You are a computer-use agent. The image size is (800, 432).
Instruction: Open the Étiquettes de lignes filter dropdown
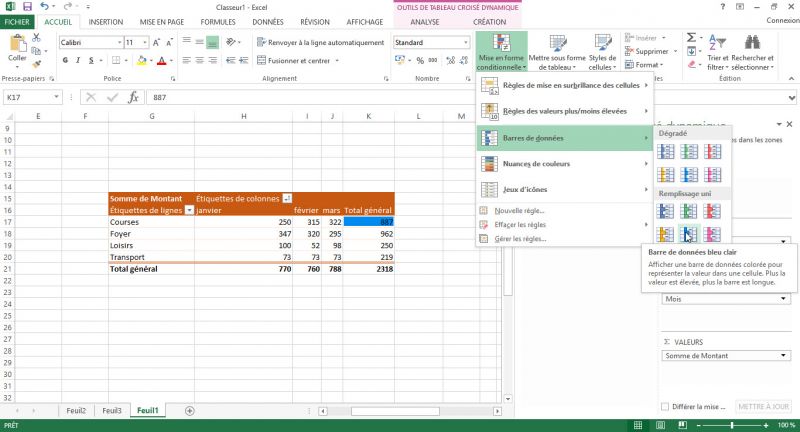[189, 210]
